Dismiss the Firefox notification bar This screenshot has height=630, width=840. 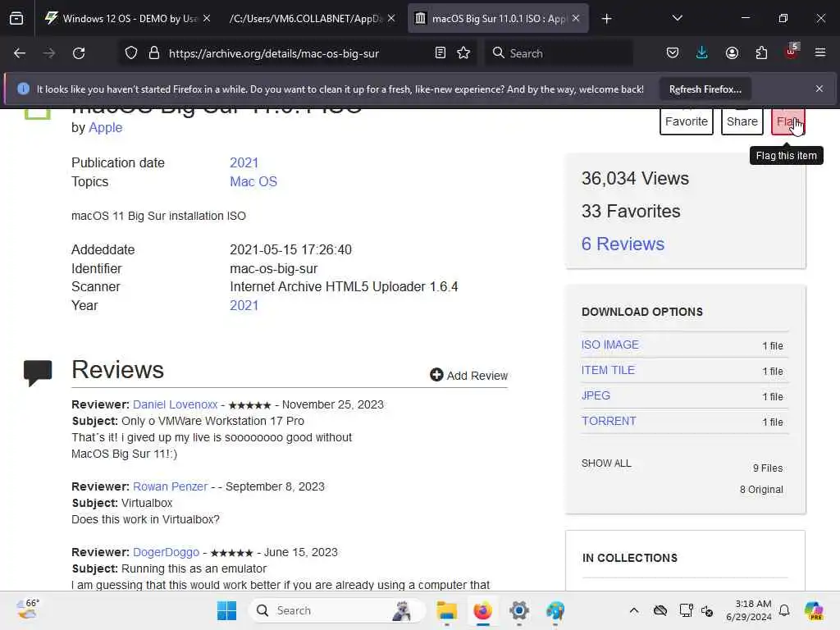pos(819,89)
